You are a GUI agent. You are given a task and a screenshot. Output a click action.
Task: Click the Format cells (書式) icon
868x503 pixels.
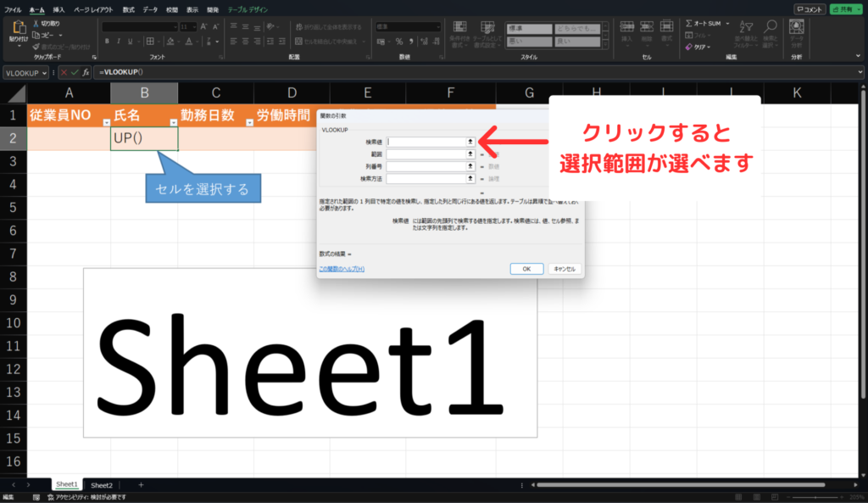(x=666, y=27)
